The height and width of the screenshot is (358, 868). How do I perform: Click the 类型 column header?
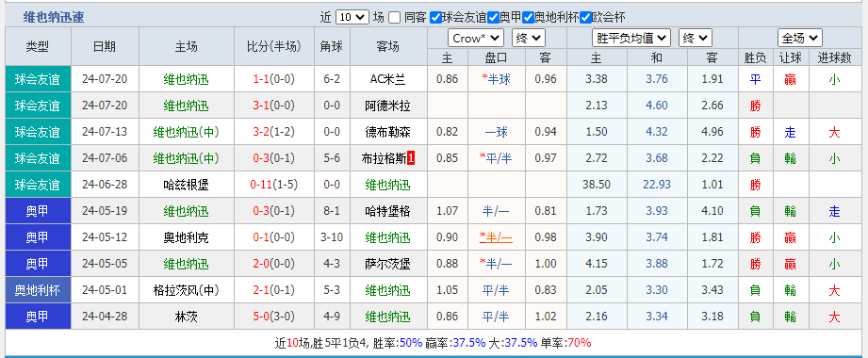point(38,46)
